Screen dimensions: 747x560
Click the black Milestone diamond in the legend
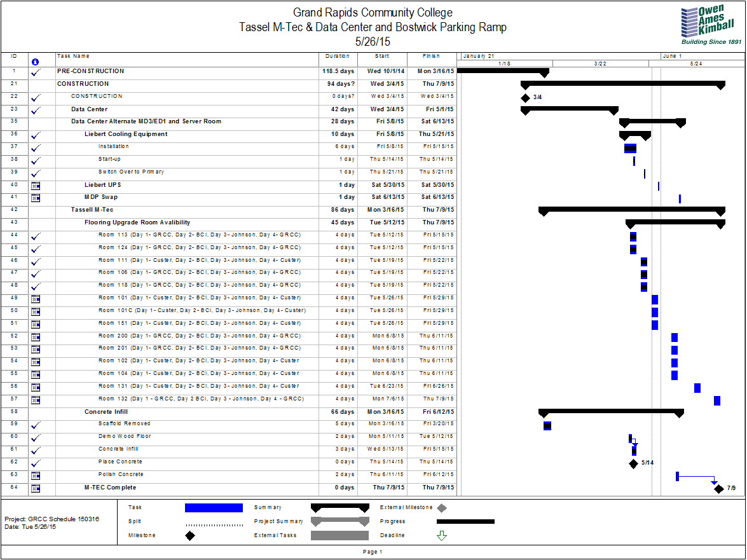(189, 535)
